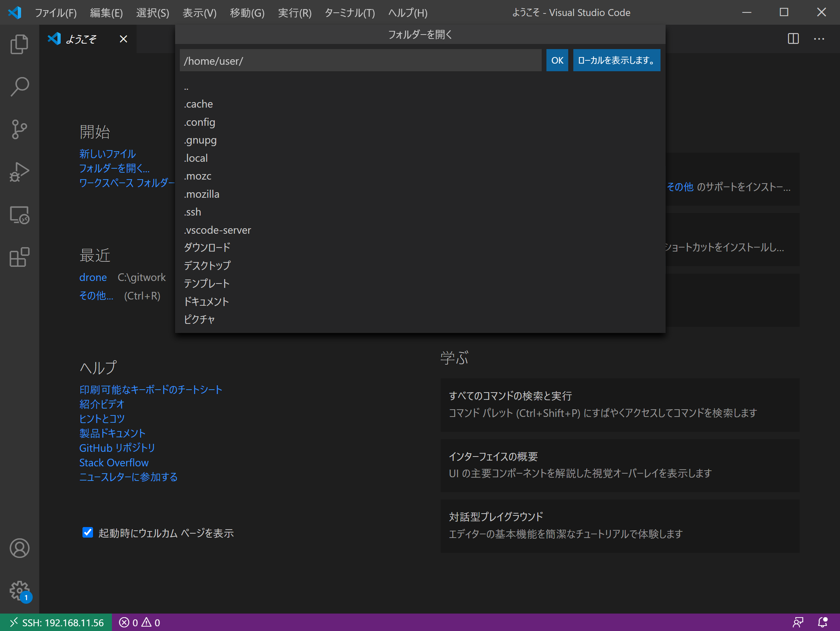Open the Source Control view
This screenshot has height=631, width=840.
19,129
